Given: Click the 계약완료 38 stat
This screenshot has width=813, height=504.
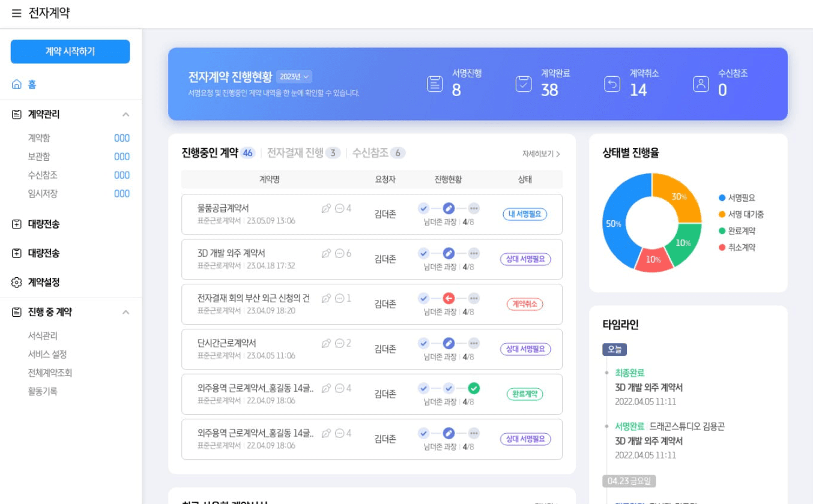Looking at the screenshot, I should pos(543,84).
